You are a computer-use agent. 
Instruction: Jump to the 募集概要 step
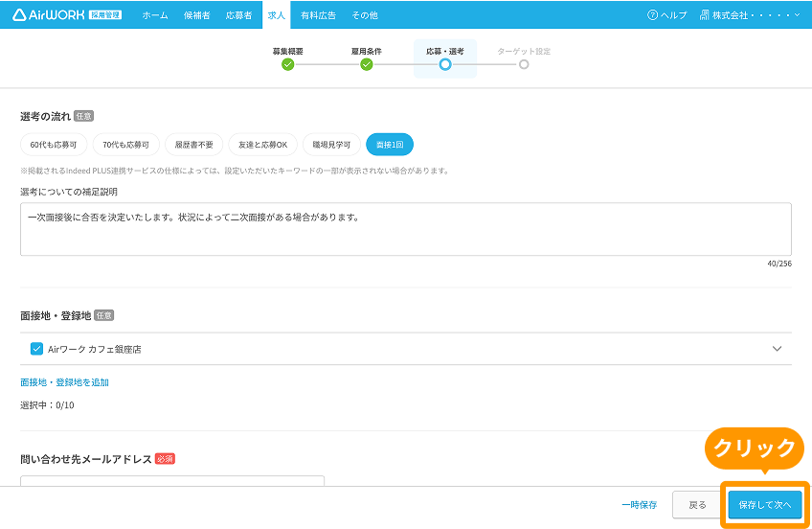288,59
